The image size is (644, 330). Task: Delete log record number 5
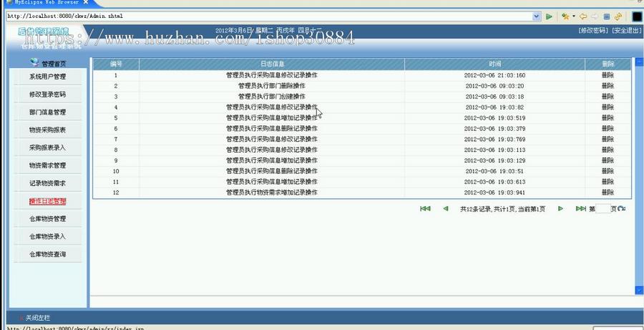(x=608, y=118)
